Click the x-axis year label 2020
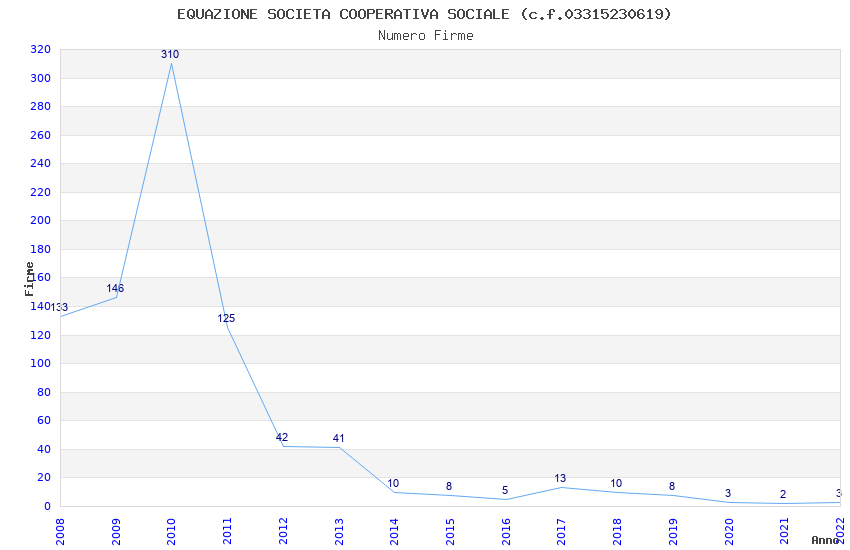This screenshot has height=550, width=850. tap(729, 531)
